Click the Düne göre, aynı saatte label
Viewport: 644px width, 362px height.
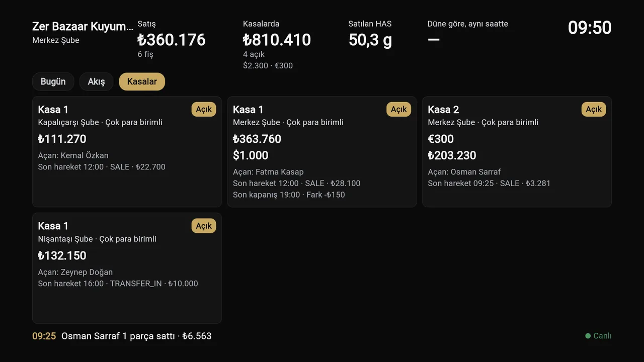click(467, 24)
